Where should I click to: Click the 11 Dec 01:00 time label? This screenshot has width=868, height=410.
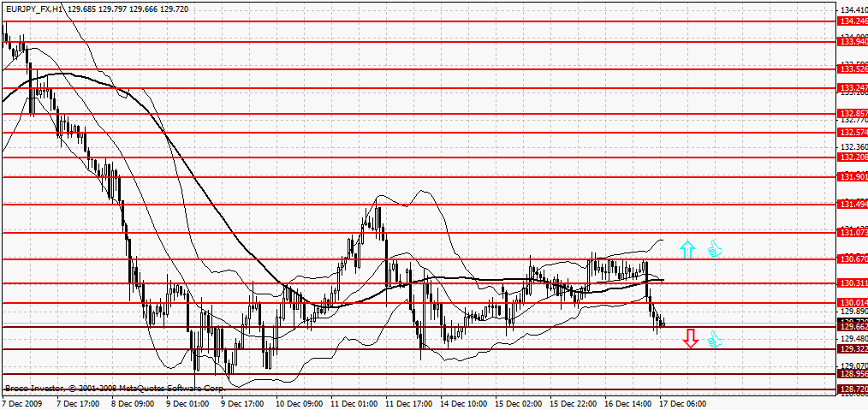[354, 404]
